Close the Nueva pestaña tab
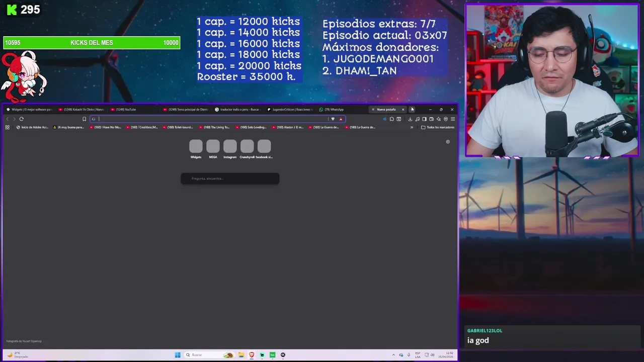 point(403,109)
